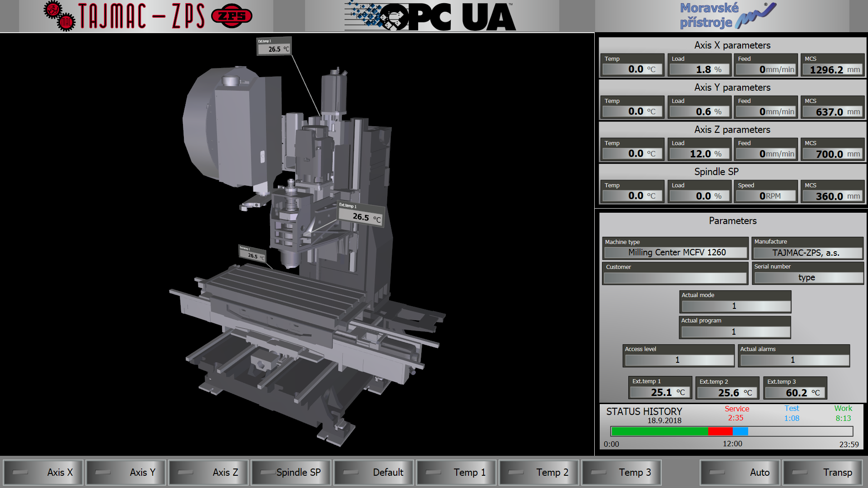
Task: Switch to Spindle SP view
Action: click(291, 472)
